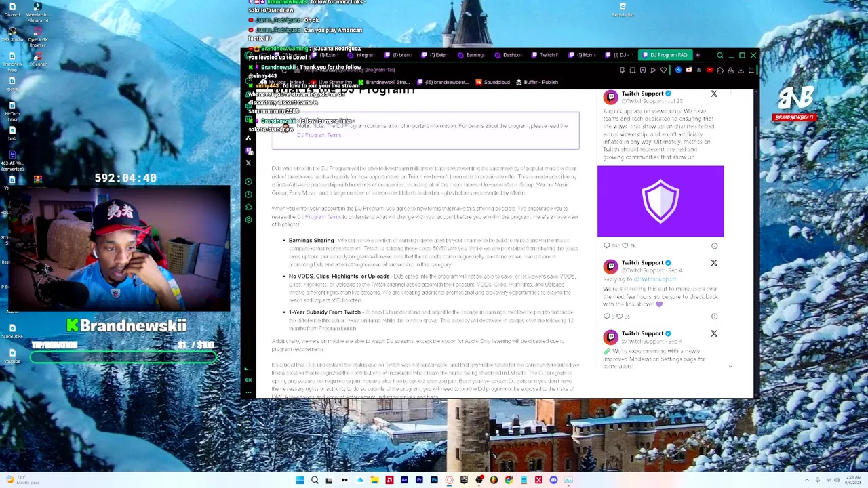
Task: Open File Explorer from the taskbar
Action: pyautogui.click(x=374, y=480)
